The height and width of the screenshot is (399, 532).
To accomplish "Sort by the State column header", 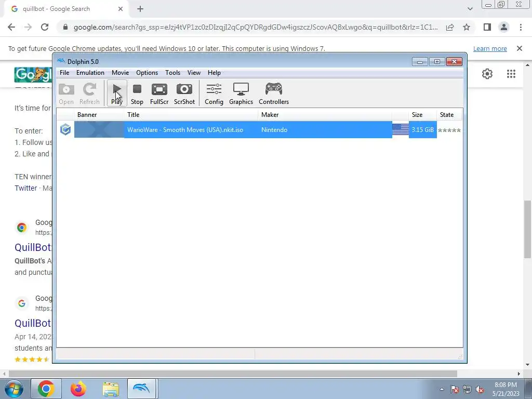I will (x=449, y=115).
